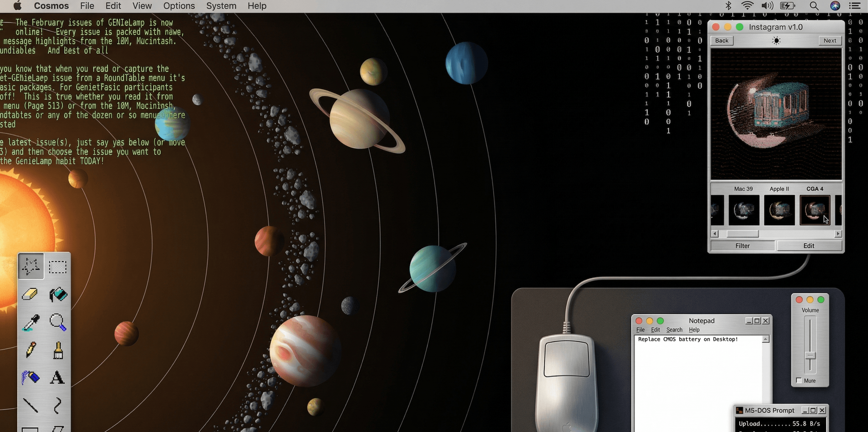The height and width of the screenshot is (432, 868).
Task: Click the Instagram photo preview image
Action: click(x=776, y=114)
